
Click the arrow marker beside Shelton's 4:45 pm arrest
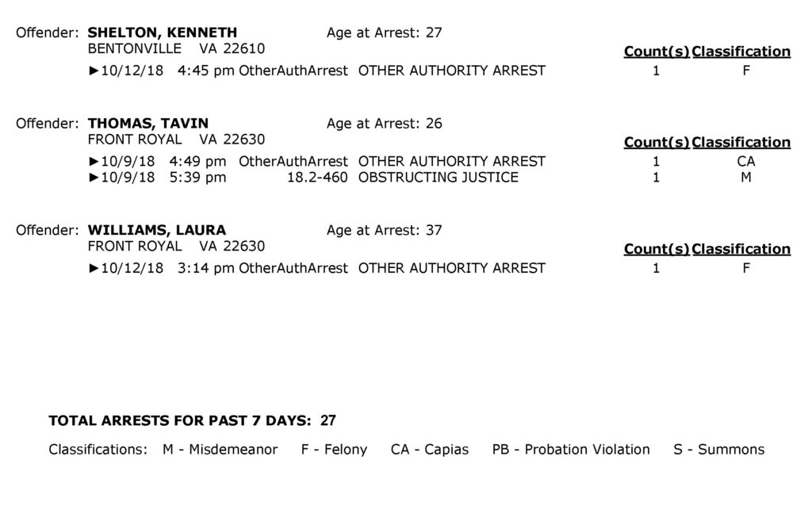(94, 71)
